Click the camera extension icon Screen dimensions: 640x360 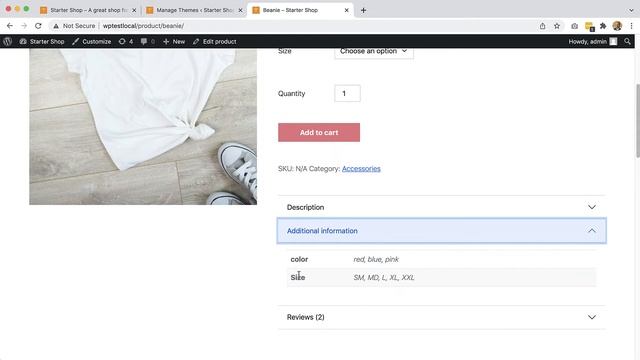(x=574, y=26)
